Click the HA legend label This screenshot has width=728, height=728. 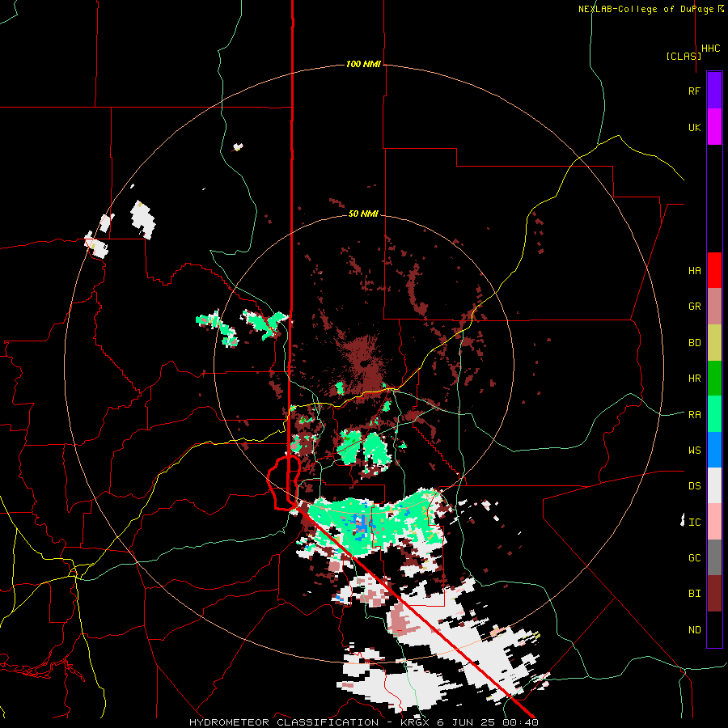tap(694, 271)
